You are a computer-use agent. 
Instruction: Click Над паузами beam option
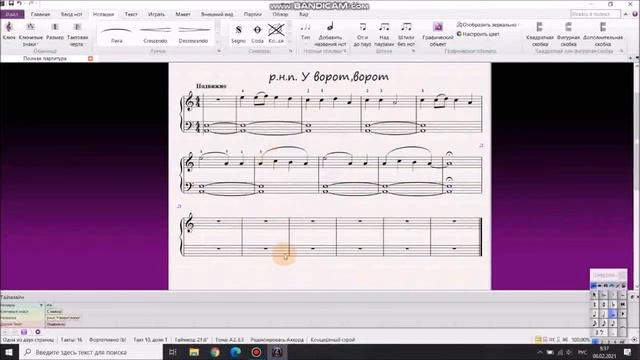tap(384, 34)
